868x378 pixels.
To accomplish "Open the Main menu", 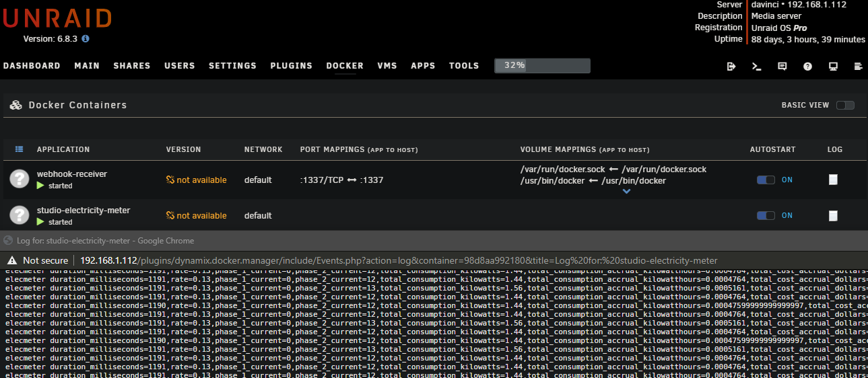I will [x=87, y=66].
